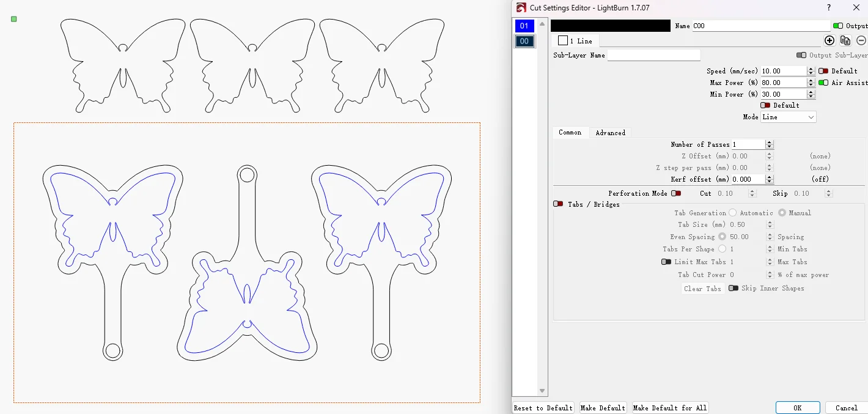Click the green origin square on canvas
The width and height of the screenshot is (868, 414).
[14, 19]
